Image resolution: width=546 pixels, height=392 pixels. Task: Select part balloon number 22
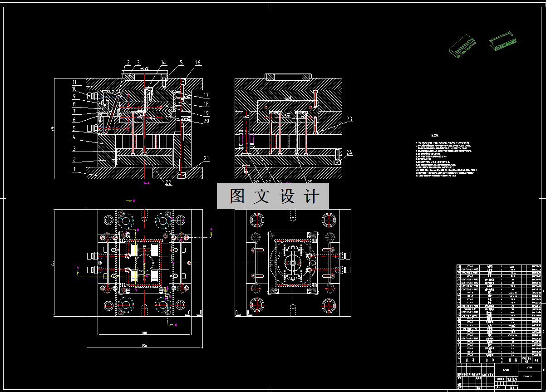coord(168,183)
